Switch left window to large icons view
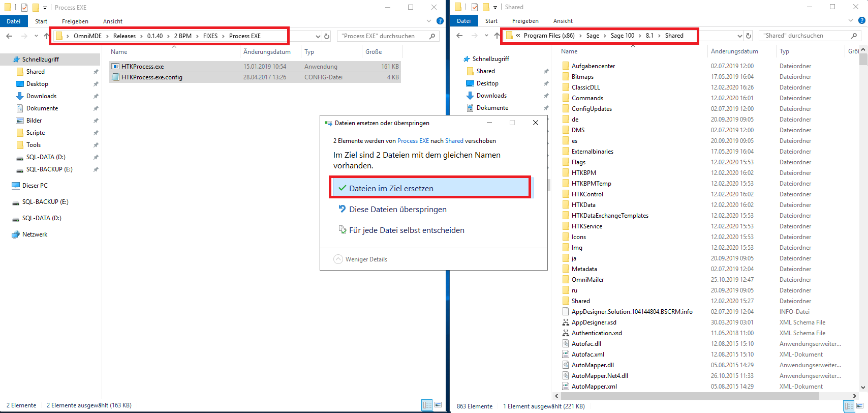 438,405
